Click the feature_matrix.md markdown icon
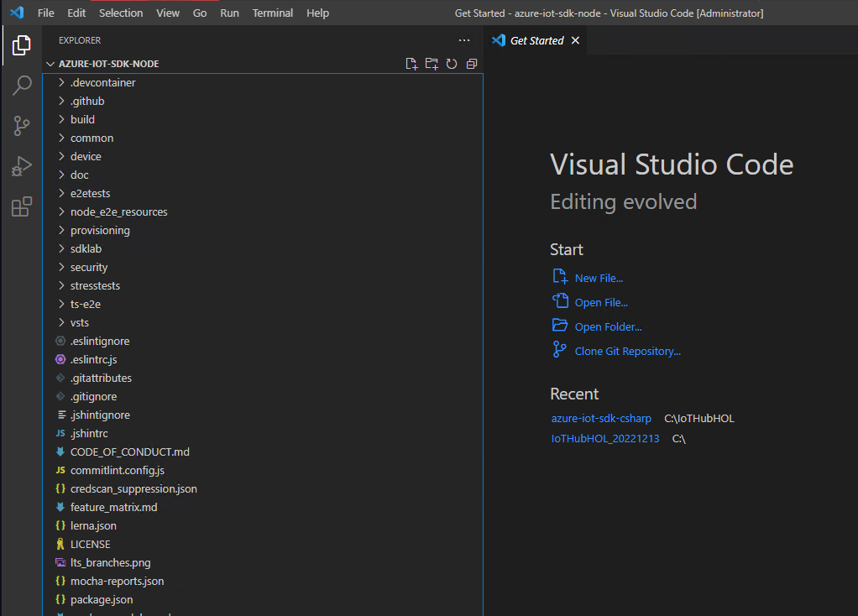Screen dimensions: 858x616 60,507
